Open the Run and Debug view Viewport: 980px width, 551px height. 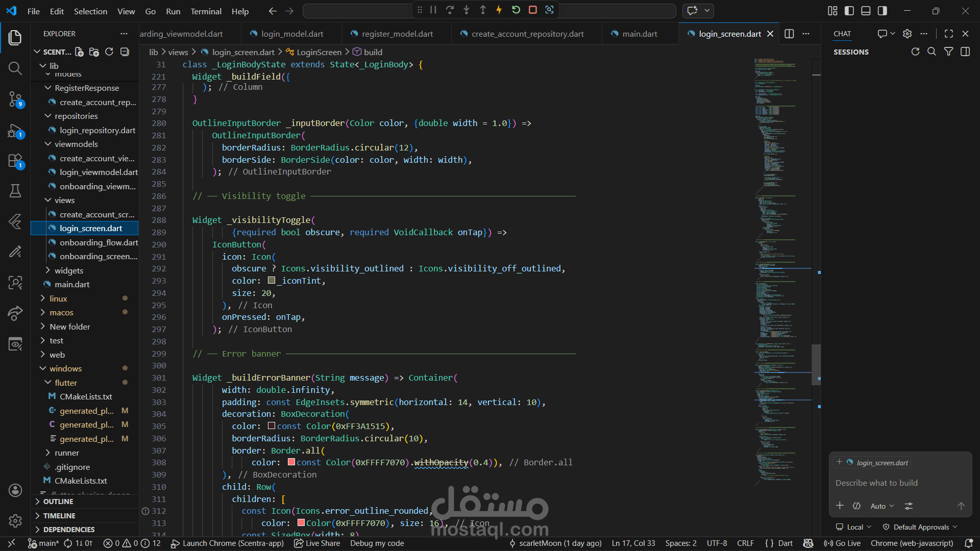[x=15, y=131]
